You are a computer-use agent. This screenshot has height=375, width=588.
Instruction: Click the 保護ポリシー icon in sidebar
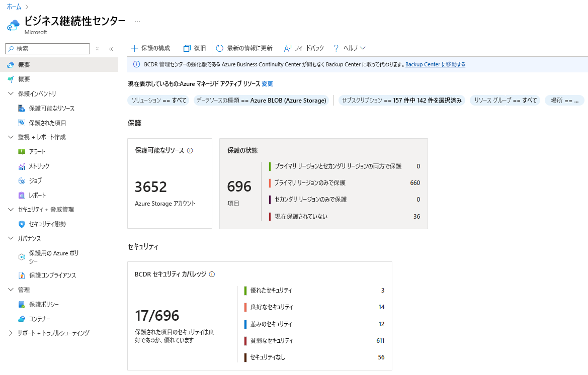(22, 305)
